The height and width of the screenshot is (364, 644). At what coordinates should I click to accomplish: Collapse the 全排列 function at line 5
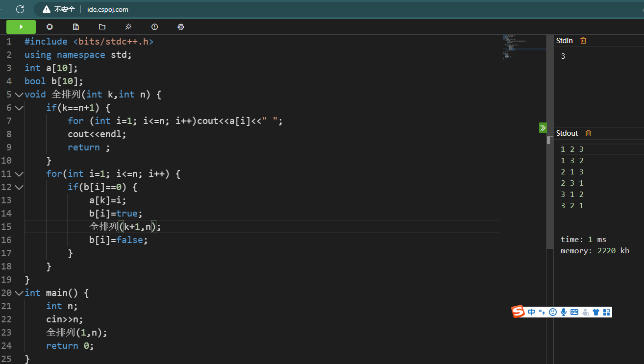(19, 94)
